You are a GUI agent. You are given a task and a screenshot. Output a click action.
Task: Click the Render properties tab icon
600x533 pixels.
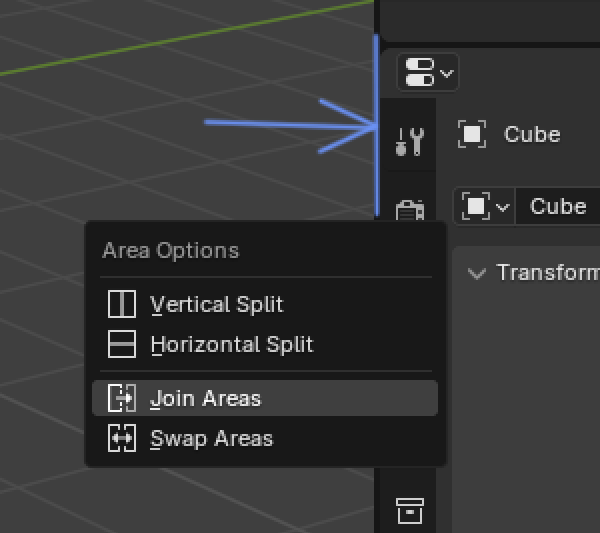pyautogui.click(x=410, y=210)
